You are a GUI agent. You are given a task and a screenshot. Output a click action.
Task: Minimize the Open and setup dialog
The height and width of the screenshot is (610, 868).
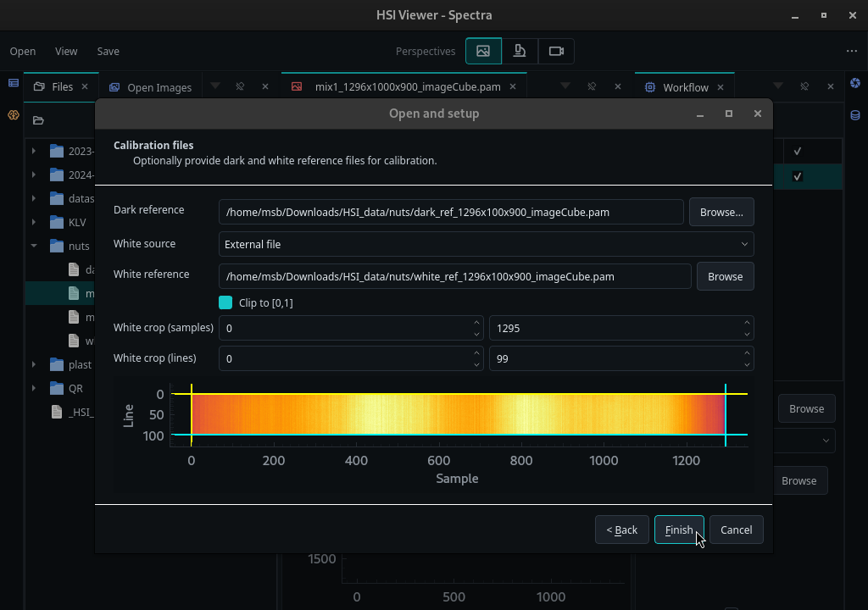(x=699, y=114)
